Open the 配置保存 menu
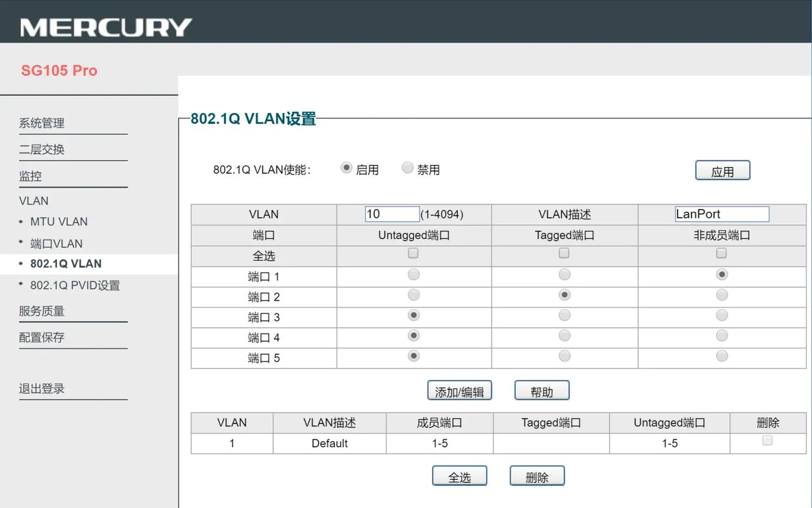This screenshot has width=812, height=508. coord(42,337)
